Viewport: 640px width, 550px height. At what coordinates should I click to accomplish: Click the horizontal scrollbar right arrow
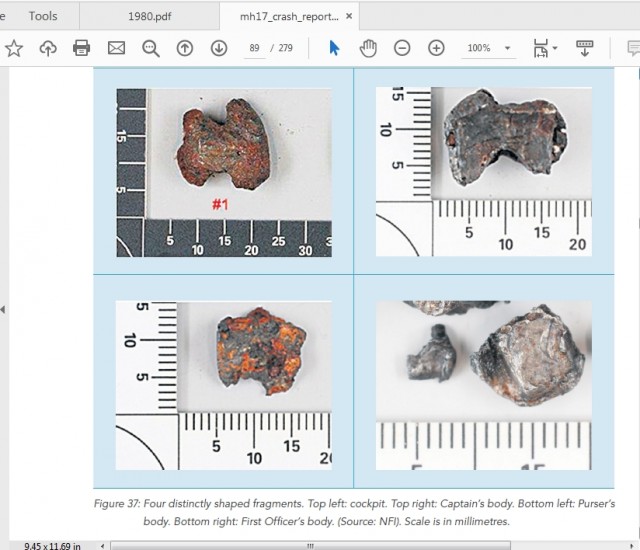pyautogui.click(x=631, y=546)
